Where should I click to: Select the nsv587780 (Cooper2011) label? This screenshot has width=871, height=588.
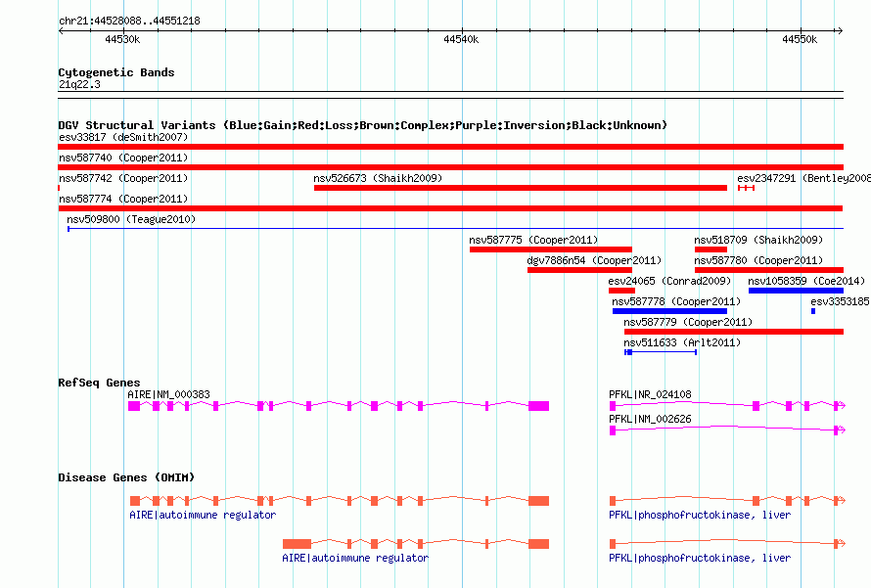(x=758, y=260)
